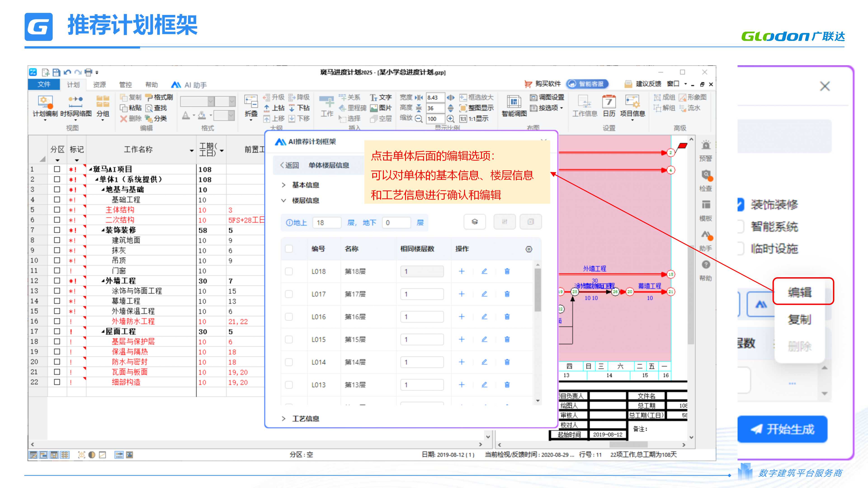
Task: Click the 检查 sidebar icon
Action: click(705, 181)
